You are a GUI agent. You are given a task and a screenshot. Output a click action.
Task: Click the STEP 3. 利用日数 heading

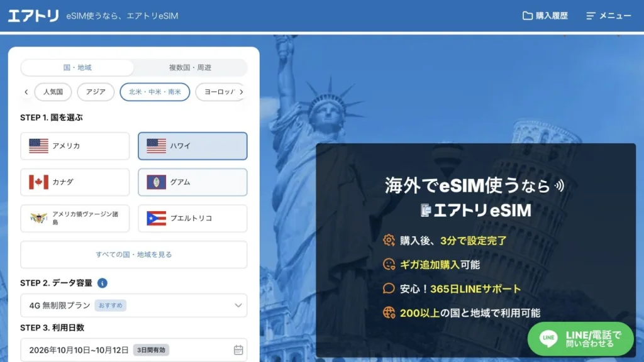point(52,327)
